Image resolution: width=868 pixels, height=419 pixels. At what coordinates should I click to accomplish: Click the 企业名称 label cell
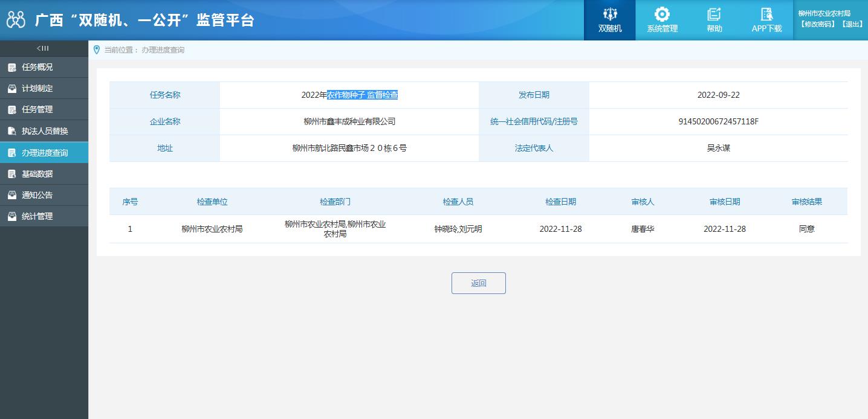point(165,121)
